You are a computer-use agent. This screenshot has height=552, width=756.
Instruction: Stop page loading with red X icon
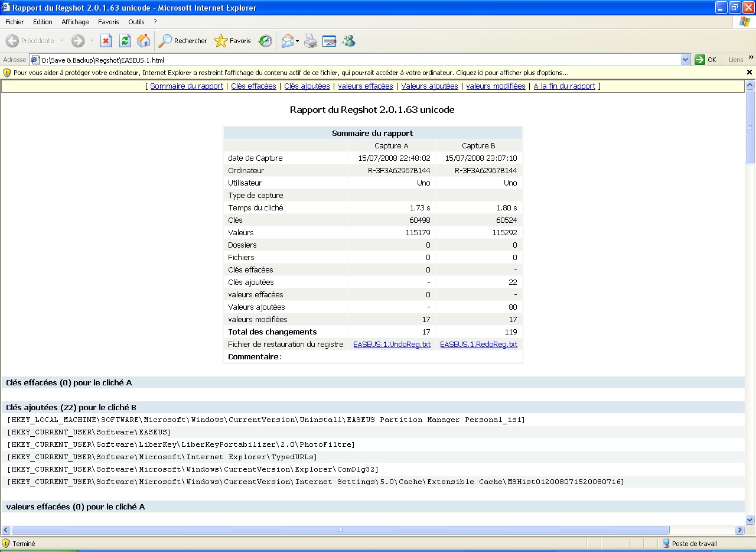(106, 41)
